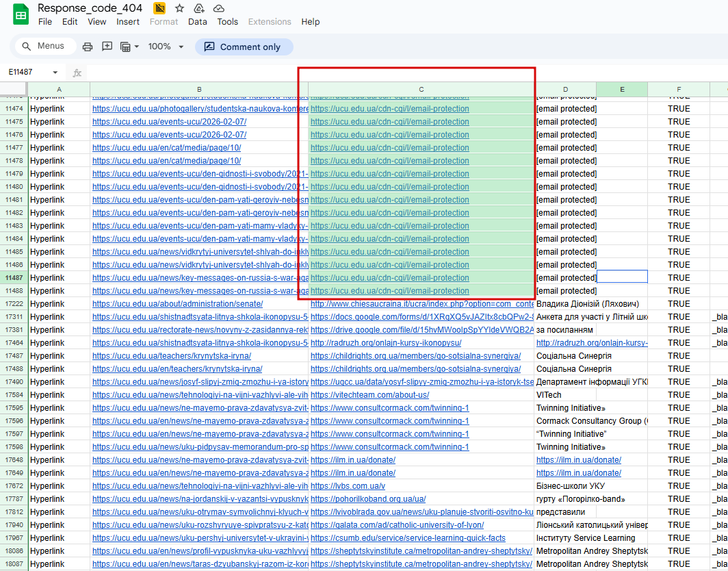Click the Name box showing E11487
This screenshot has height=571, width=728.
tap(31, 73)
